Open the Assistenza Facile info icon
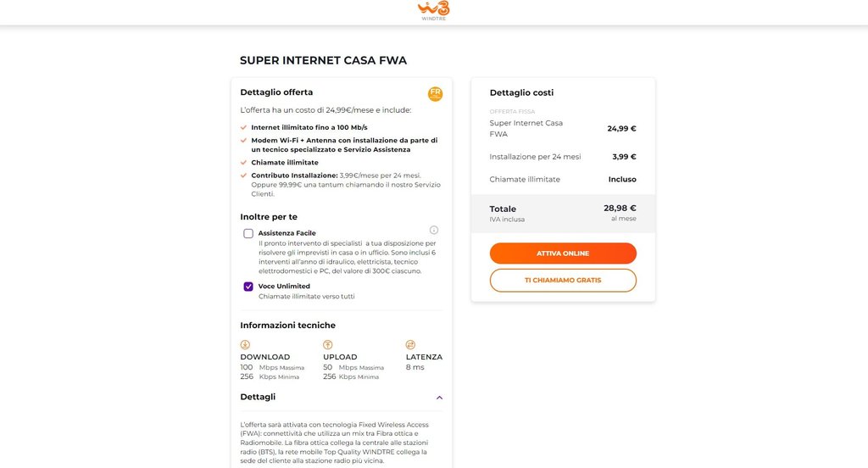The height and width of the screenshot is (468, 868). pos(434,230)
